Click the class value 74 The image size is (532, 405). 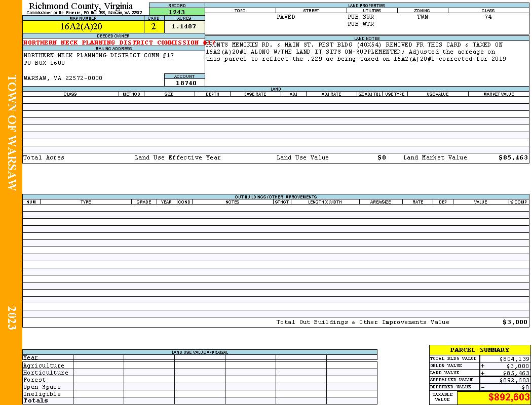tap(488, 17)
